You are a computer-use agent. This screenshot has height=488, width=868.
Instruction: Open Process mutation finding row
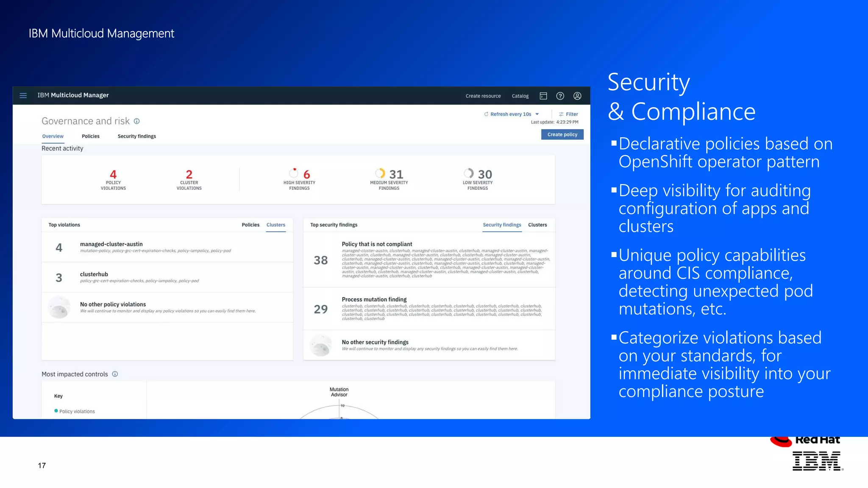[x=429, y=309]
